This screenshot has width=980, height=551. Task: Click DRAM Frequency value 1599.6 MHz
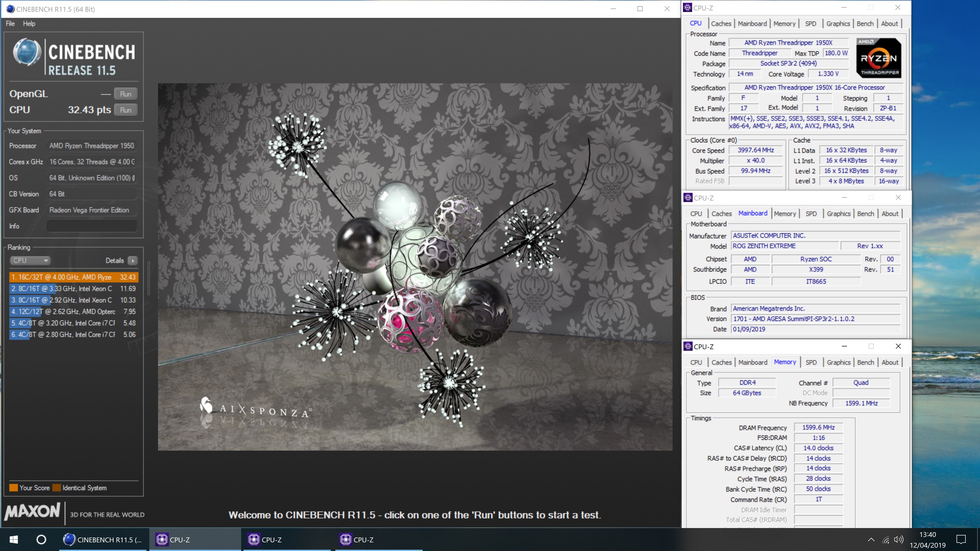coord(818,428)
